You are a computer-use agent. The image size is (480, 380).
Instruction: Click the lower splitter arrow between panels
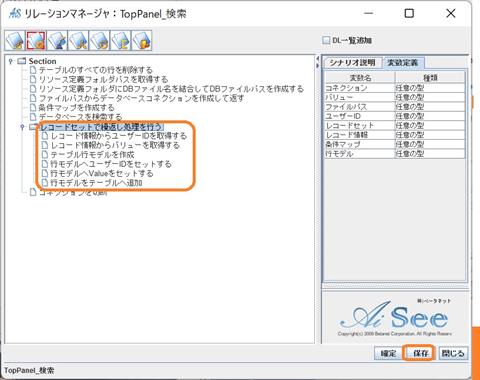click(318, 65)
